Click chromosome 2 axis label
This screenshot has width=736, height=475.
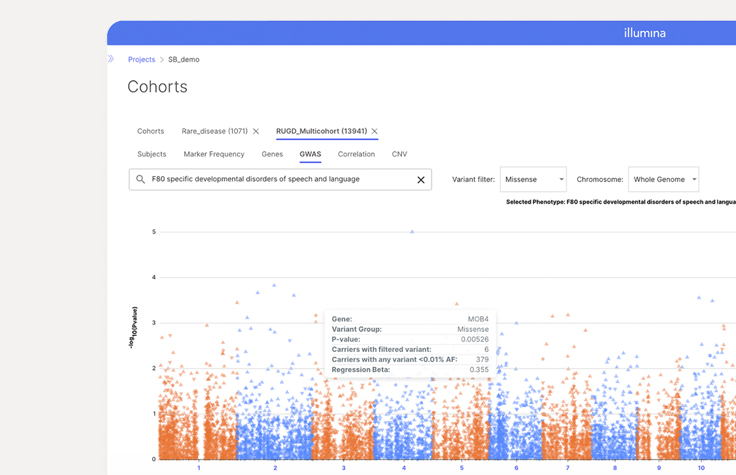[x=275, y=468]
